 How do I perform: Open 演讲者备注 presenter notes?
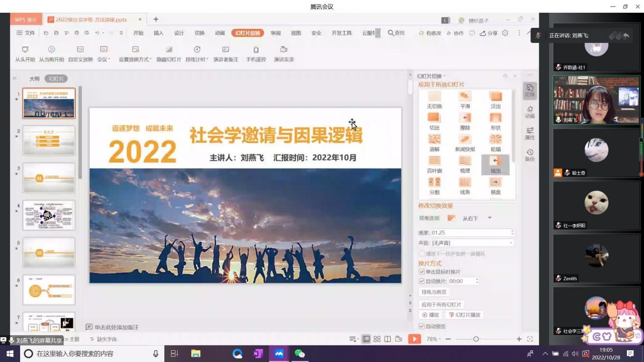(225, 54)
